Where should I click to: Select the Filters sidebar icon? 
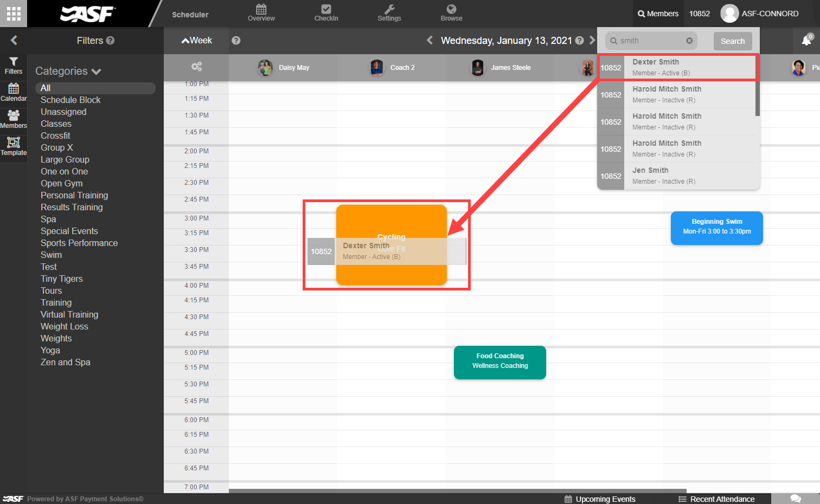pos(14,66)
